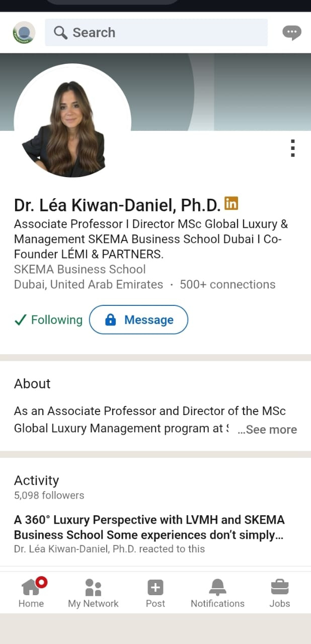Viewport: 311px width, 644px height.
Task: Tap the Post plus icon
Action: click(155, 587)
